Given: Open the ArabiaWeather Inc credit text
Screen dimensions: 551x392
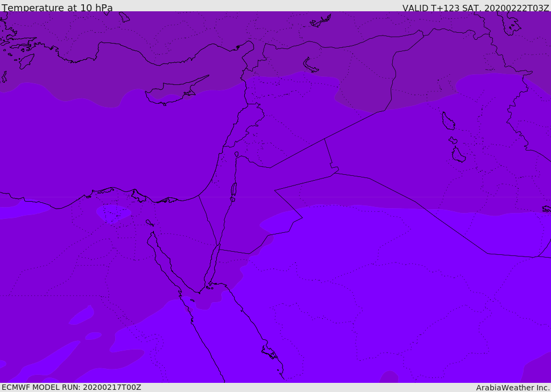Looking at the screenshot, I should pos(513,388).
